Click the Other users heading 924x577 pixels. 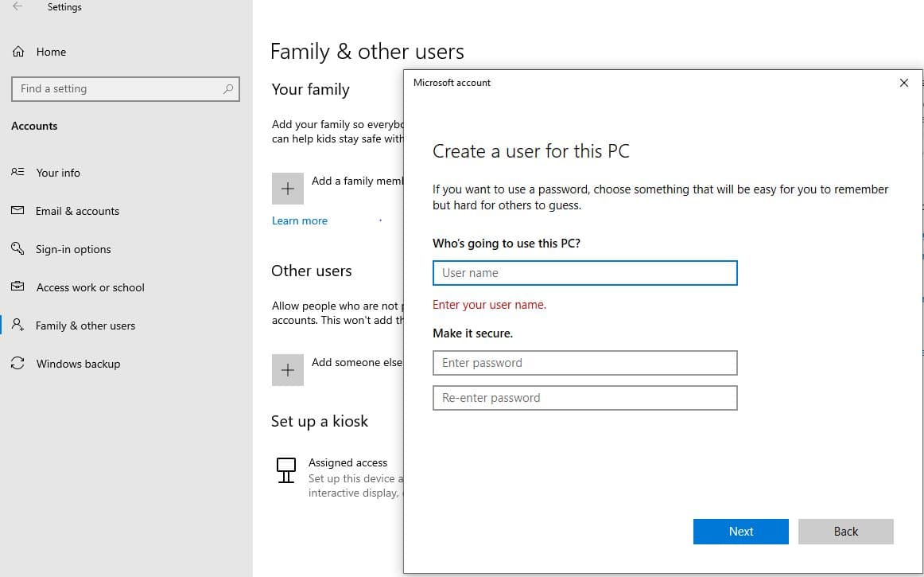click(x=311, y=271)
